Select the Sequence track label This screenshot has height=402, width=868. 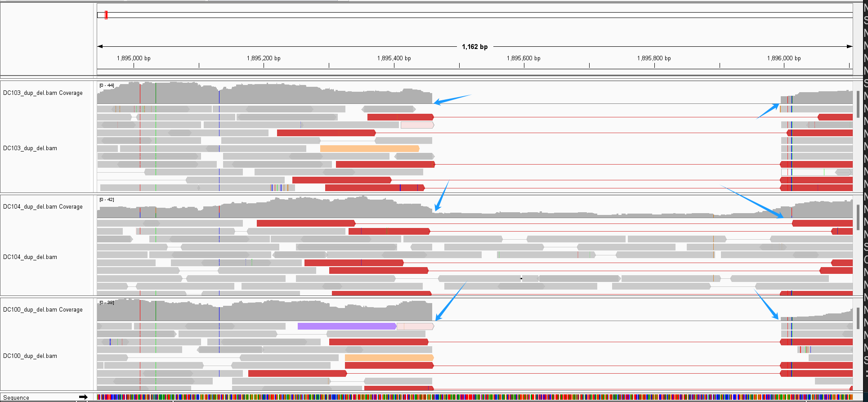(16, 398)
